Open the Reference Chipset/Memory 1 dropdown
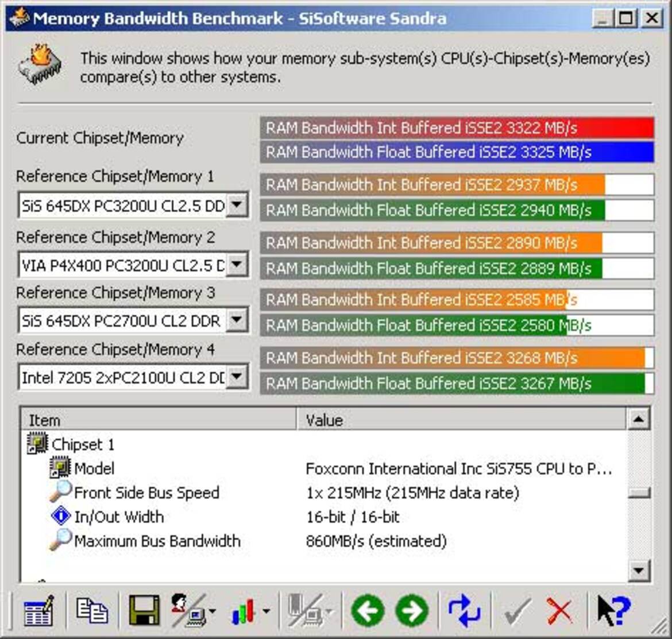The height and width of the screenshot is (639, 672). tap(237, 205)
